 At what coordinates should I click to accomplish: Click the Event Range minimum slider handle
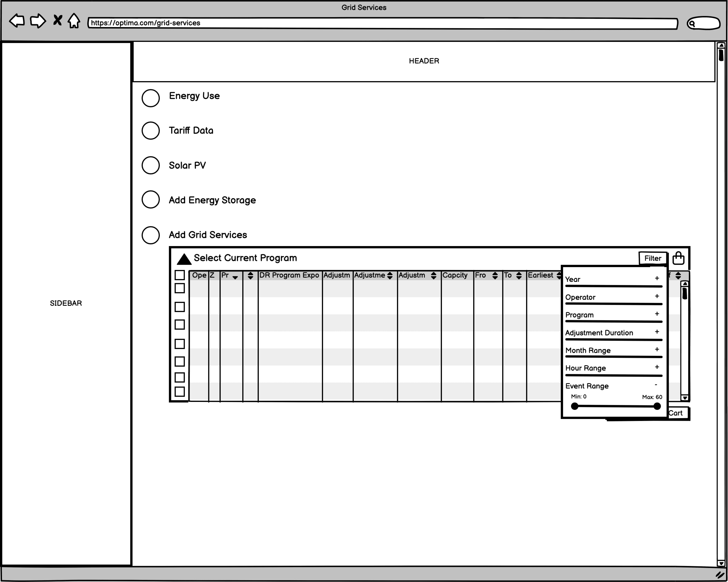point(575,406)
